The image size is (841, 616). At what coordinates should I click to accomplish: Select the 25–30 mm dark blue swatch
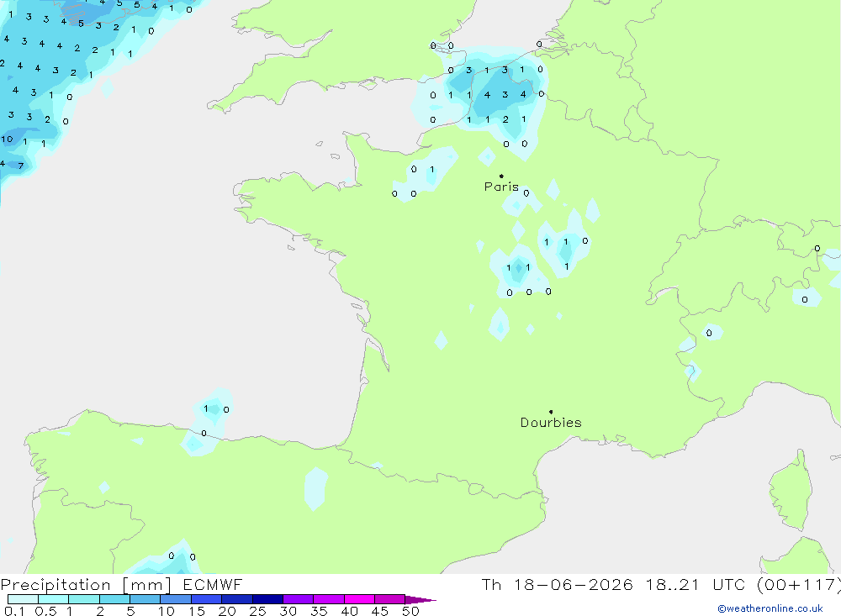267,599
